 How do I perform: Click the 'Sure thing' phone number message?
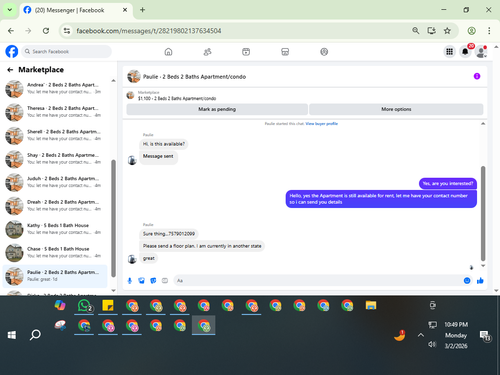click(x=169, y=234)
